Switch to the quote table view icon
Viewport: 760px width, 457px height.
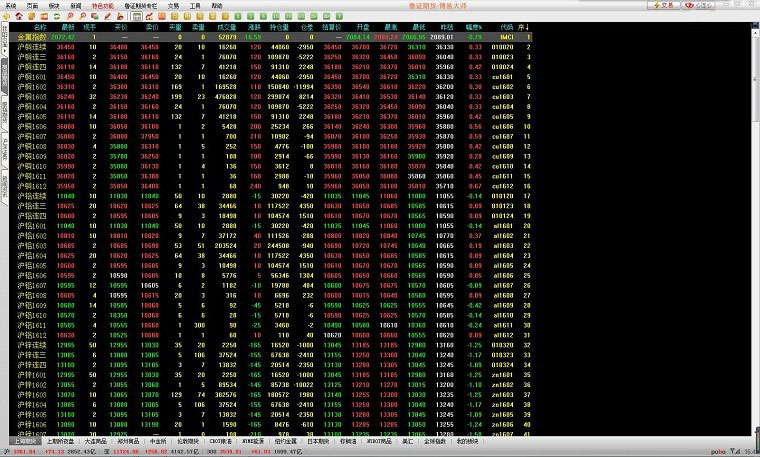[137, 16]
